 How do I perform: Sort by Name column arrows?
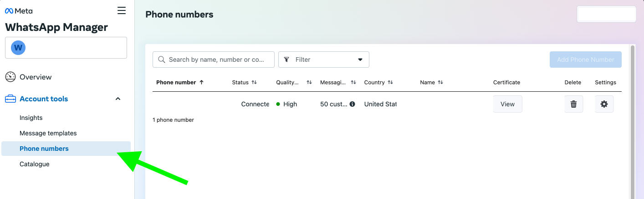point(440,82)
